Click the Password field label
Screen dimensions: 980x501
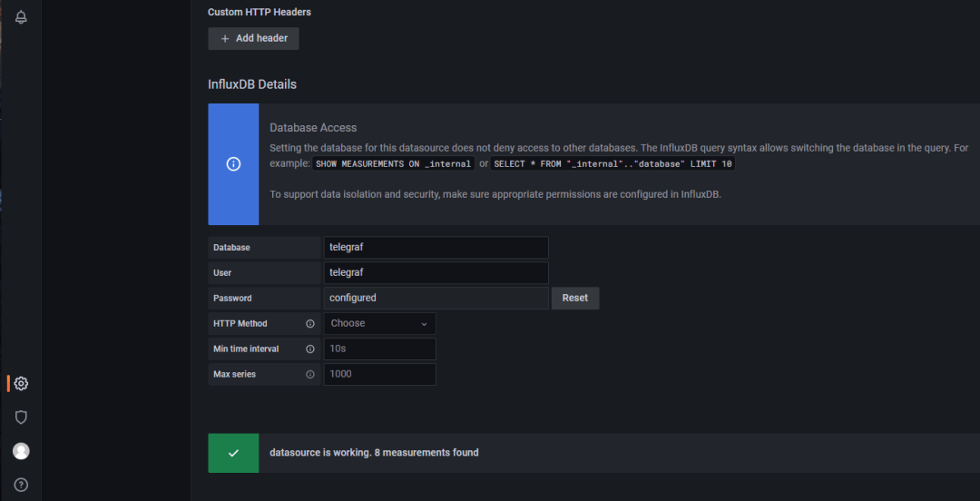[x=232, y=299]
